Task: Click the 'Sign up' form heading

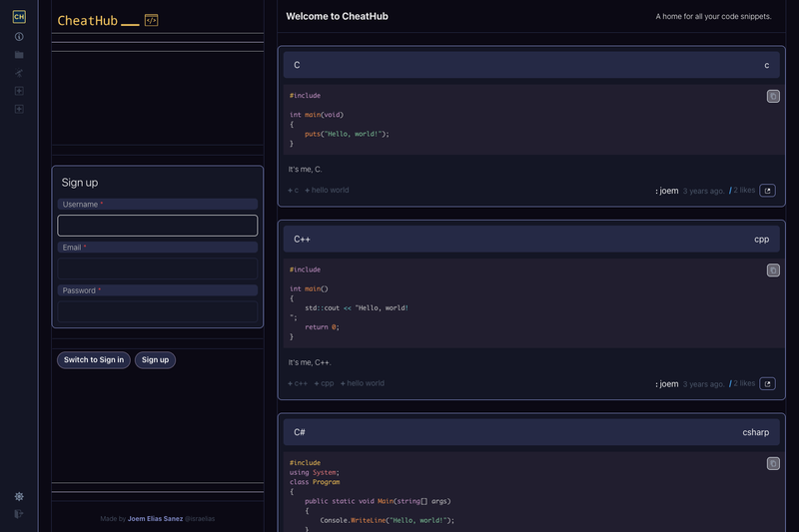Action: [80, 183]
